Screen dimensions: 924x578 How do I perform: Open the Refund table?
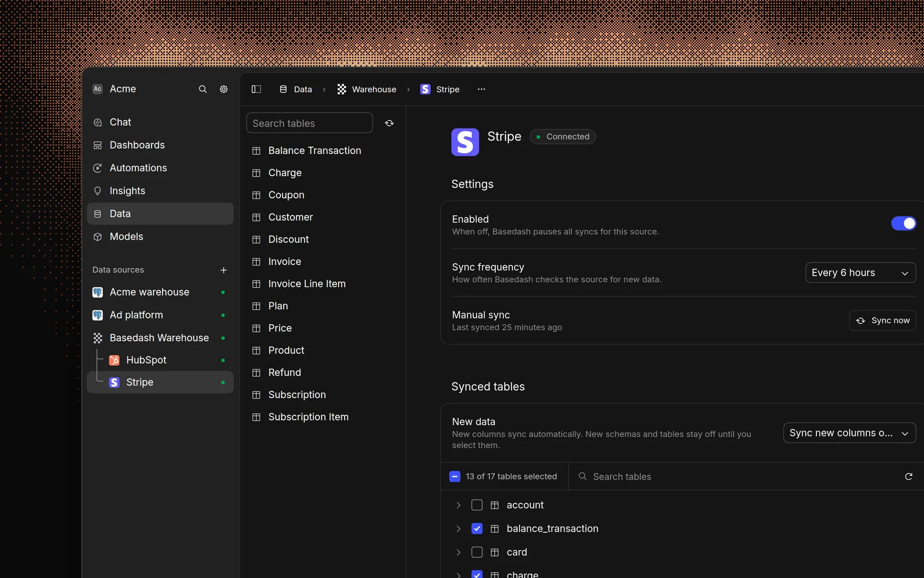coord(323,373)
